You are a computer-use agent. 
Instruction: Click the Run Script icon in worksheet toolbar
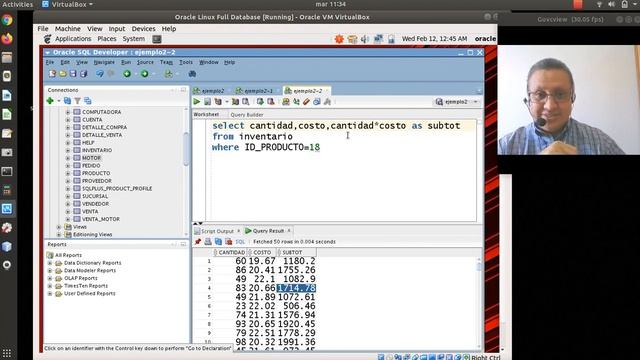(x=207, y=102)
